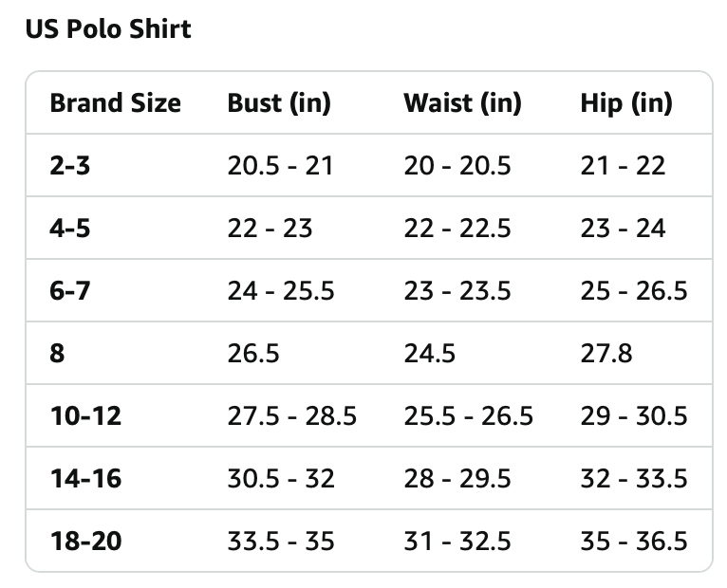Click waist value 28 - 29.5

pyautogui.click(x=457, y=478)
